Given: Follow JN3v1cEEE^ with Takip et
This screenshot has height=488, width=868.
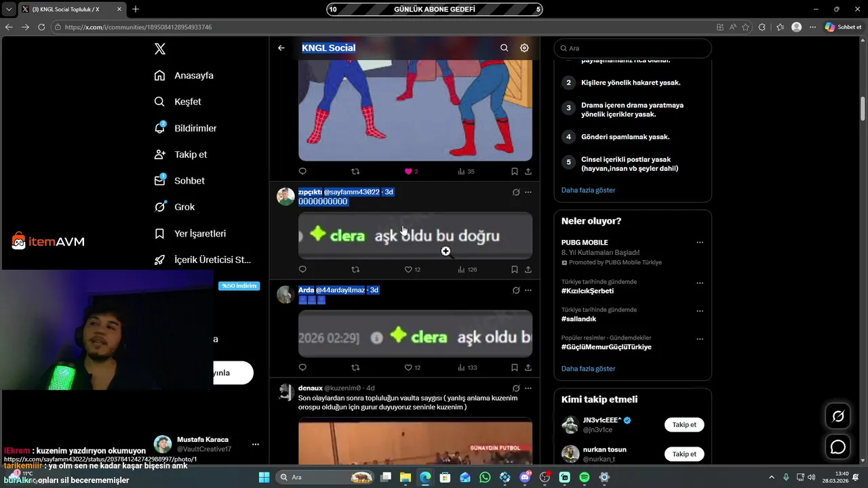Looking at the screenshot, I should [684, 425].
